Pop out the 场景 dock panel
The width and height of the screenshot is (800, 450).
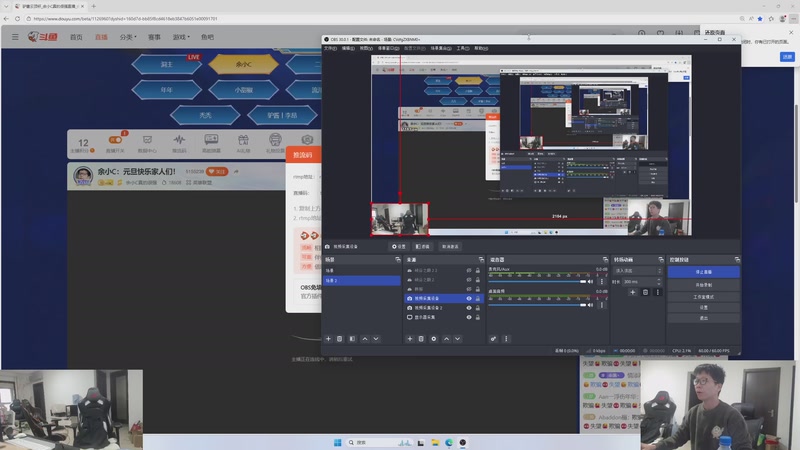398,260
